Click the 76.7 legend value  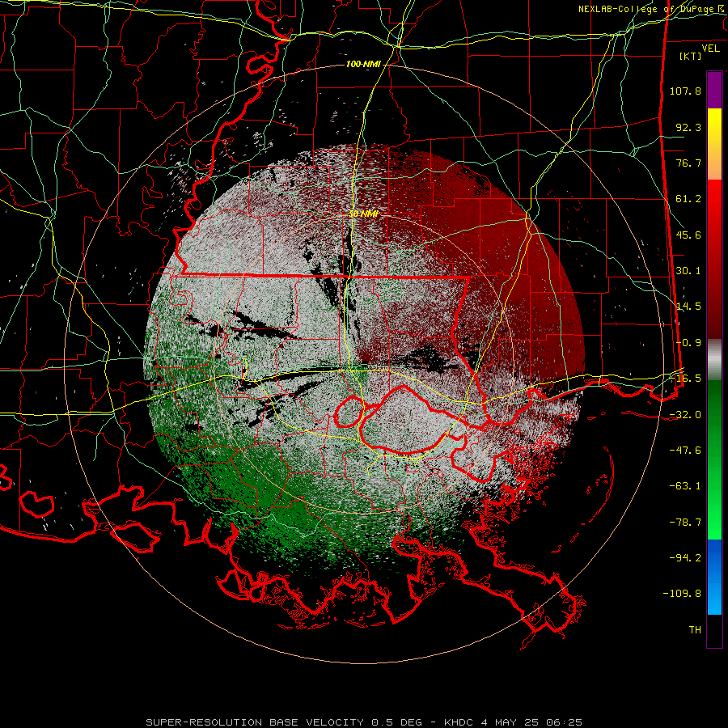click(x=688, y=163)
